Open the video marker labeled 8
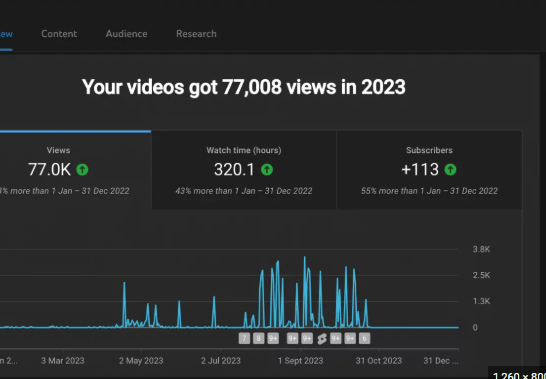The height and width of the screenshot is (379, 546). [x=258, y=339]
